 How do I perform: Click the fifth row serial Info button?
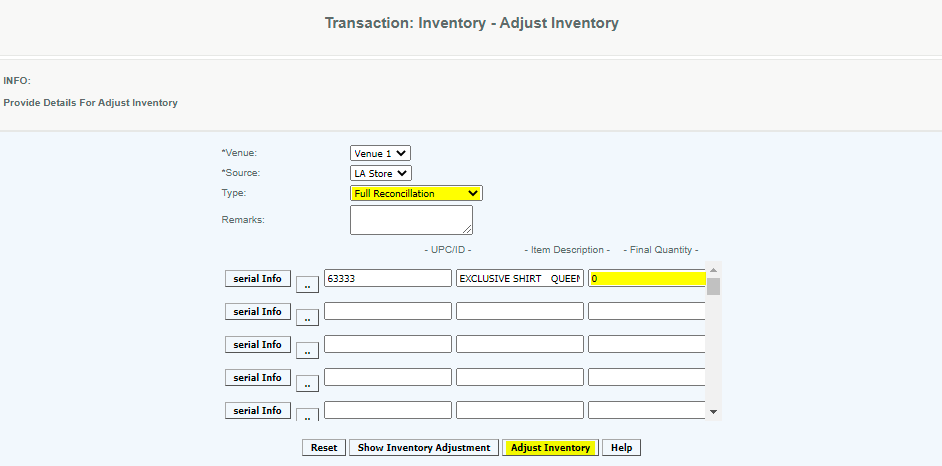(x=258, y=410)
